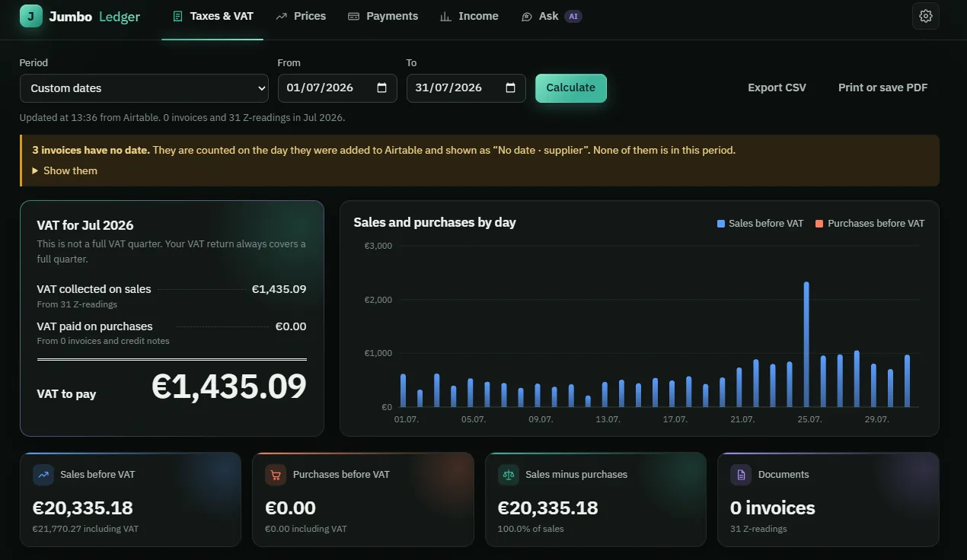Click the Purchases before VAT cart icon
The height and width of the screenshot is (560, 967).
[276, 475]
